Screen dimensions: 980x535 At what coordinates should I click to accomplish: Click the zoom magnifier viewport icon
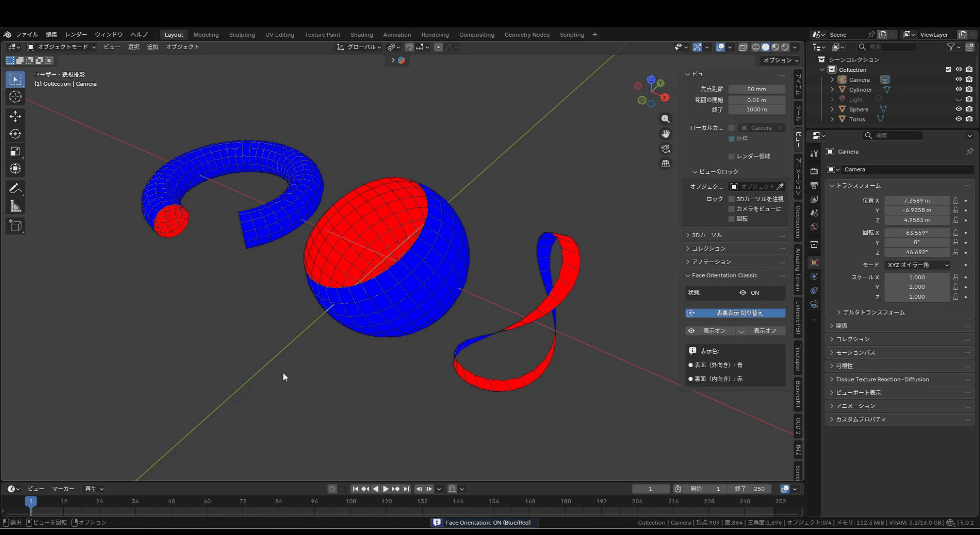point(666,119)
